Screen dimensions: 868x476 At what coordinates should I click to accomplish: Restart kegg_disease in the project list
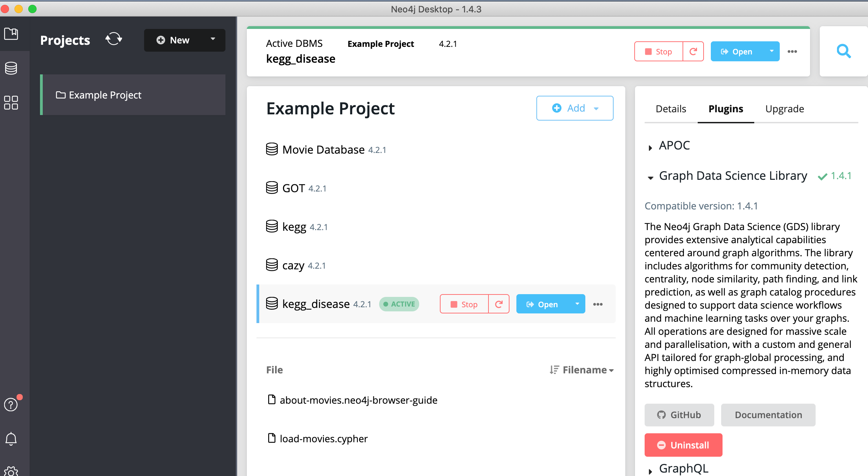(x=498, y=304)
